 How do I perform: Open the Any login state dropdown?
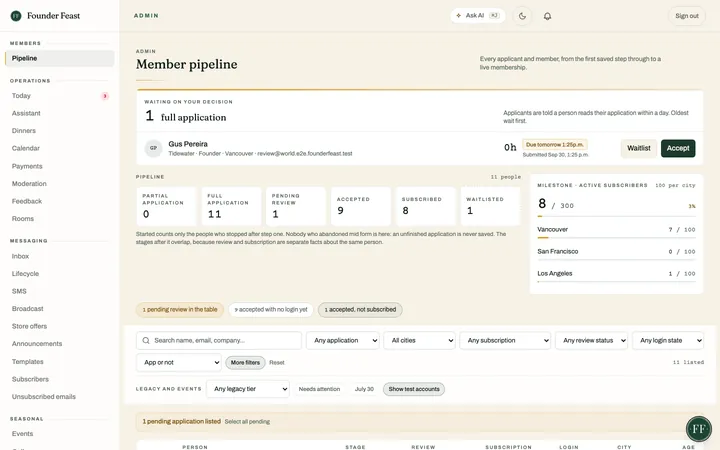[668, 341]
